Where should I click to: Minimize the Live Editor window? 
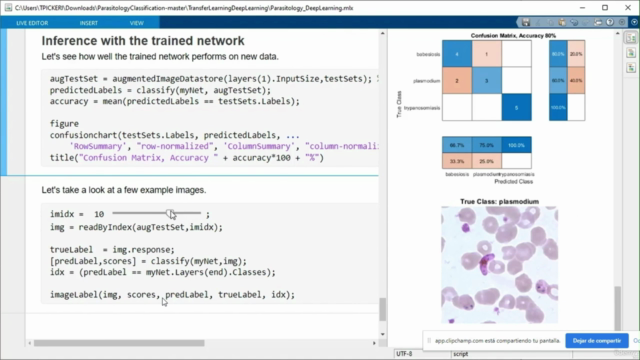(x=582, y=8)
